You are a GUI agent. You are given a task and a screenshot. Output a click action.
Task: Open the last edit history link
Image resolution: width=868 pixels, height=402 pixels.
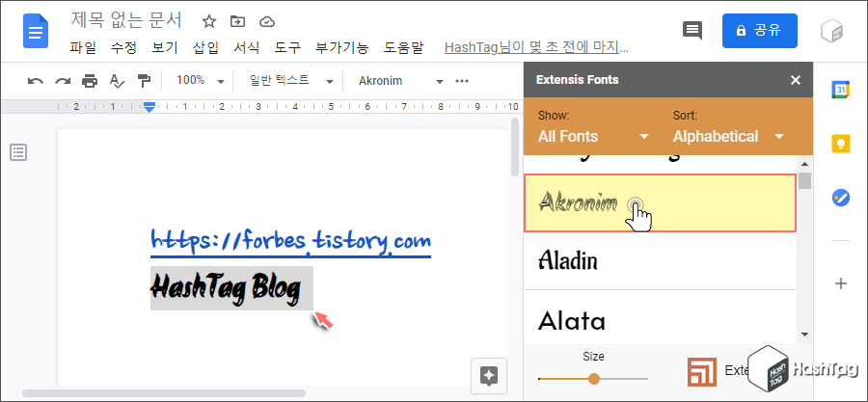[536, 48]
